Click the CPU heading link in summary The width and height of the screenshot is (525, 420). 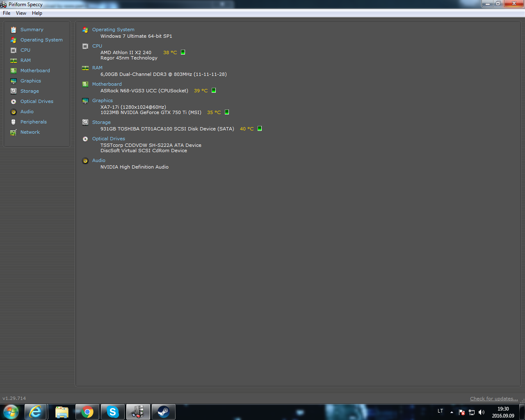click(x=97, y=46)
